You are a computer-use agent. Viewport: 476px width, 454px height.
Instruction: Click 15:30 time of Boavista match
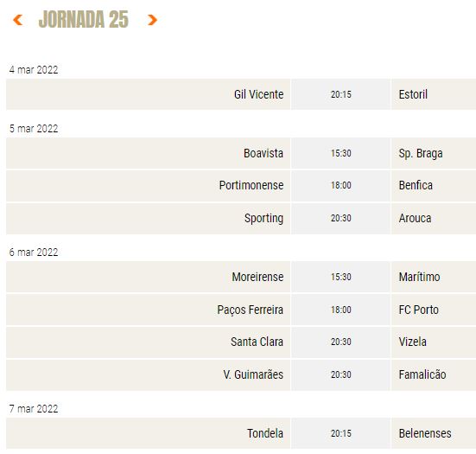tap(341, 153)
